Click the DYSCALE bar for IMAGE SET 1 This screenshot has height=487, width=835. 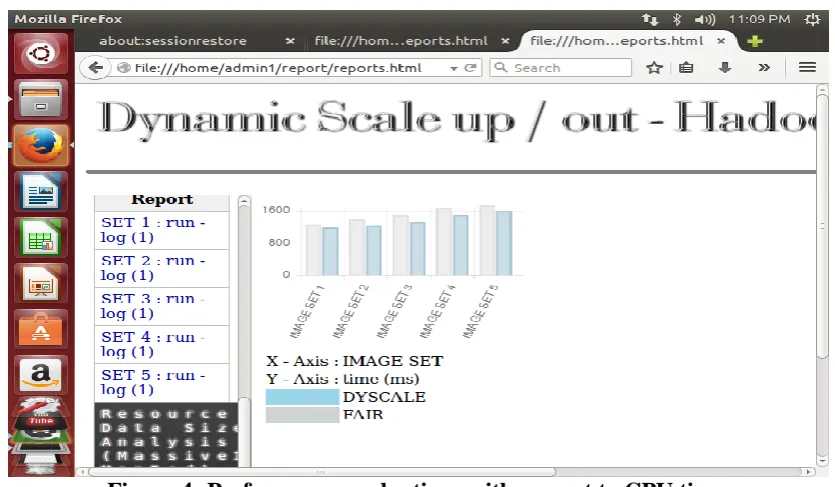tap(330, 251)
